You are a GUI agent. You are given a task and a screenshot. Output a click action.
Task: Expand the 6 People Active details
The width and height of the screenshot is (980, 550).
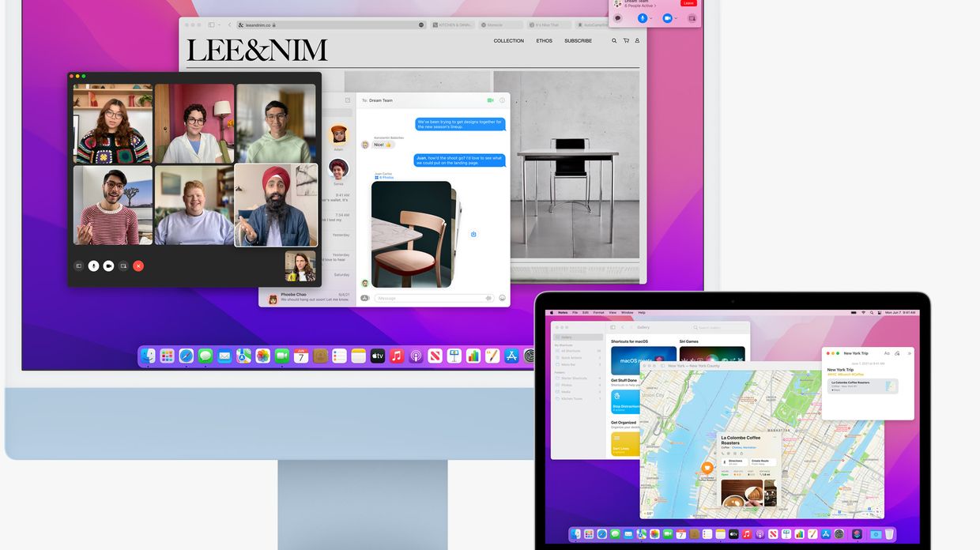pos(641,6)
